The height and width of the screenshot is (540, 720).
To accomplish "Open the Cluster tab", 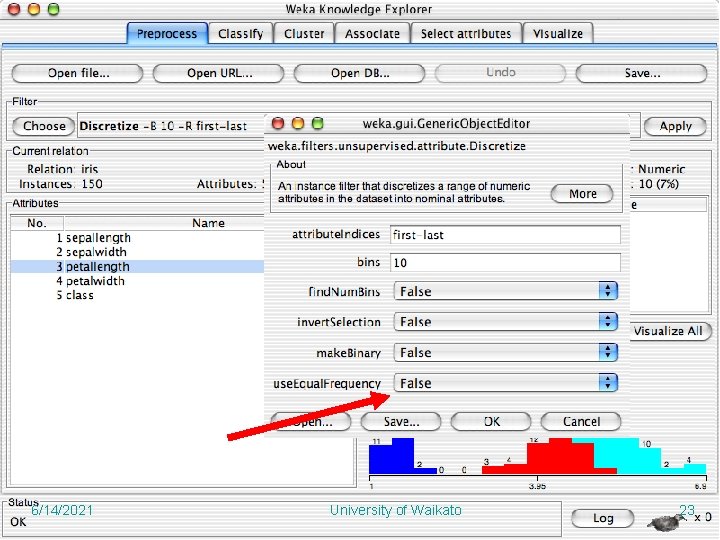I will coord(304,34).
